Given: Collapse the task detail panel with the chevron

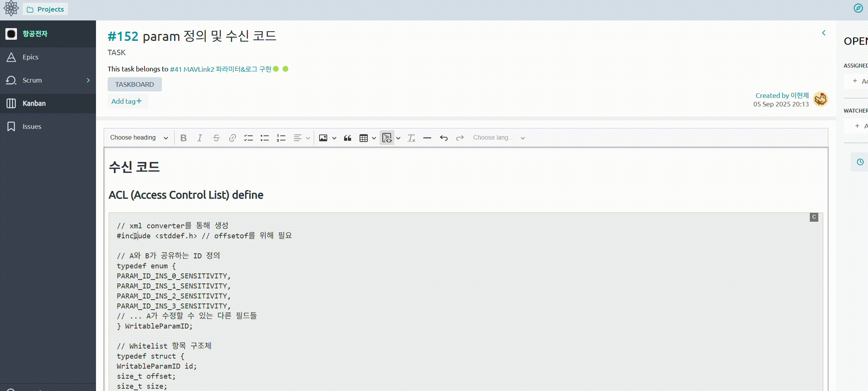Looking at the screenshot, I should (824, 33).
